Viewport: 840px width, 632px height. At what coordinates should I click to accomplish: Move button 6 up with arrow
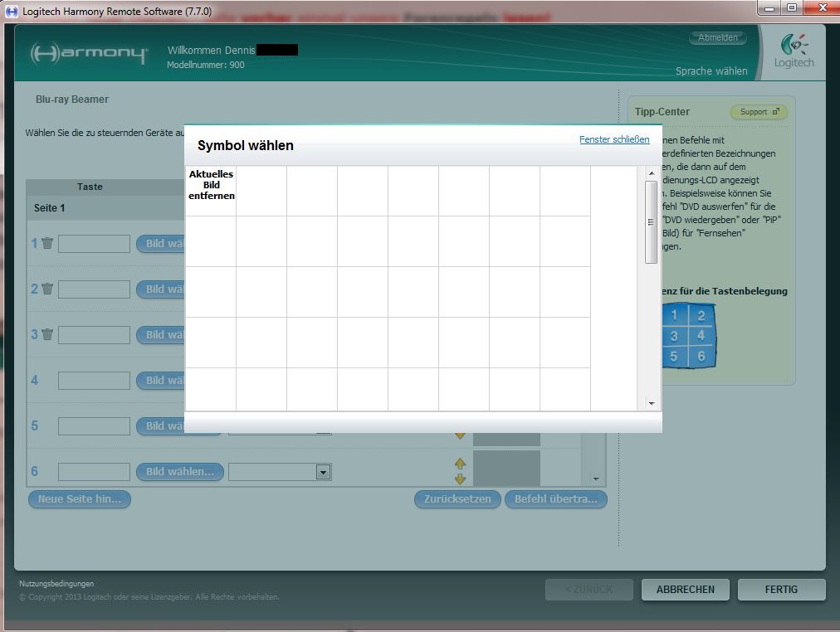[460, 464]
